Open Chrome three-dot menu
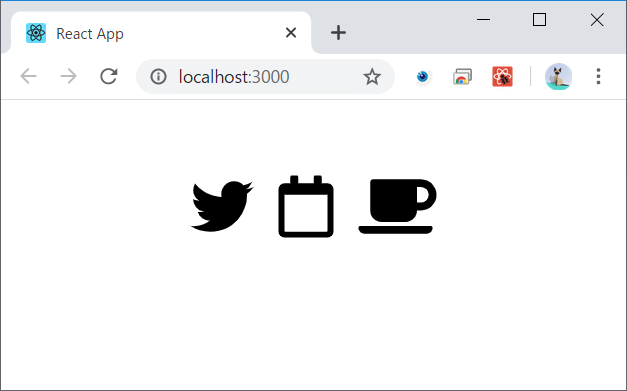The image size is (627, 391). click(598, 76)
